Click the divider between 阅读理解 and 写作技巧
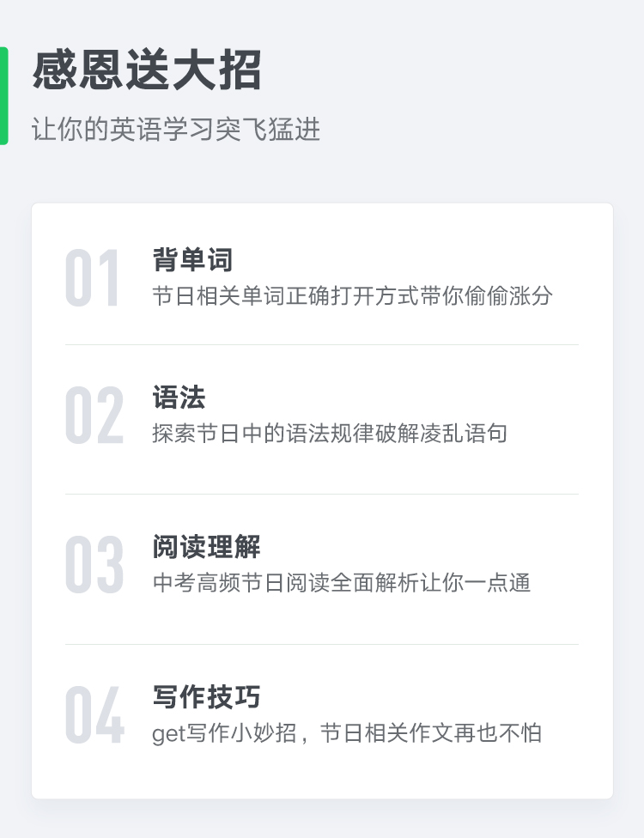 click(x=322, y=644)
